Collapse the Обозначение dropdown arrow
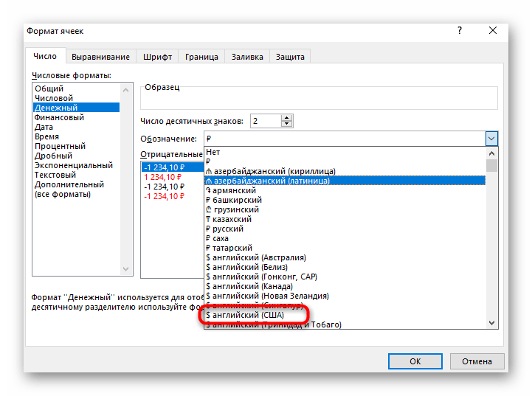The height and width of the screenshot is (396, 532). (x=491, y=139)
